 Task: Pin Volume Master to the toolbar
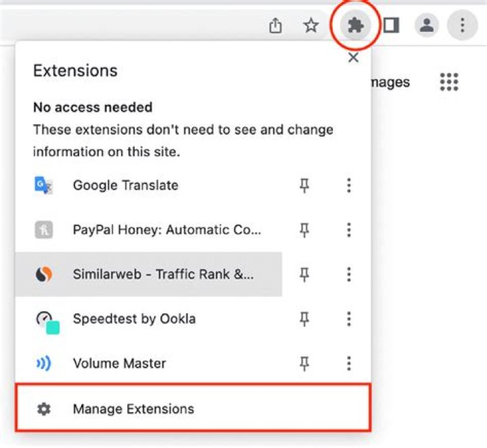click(304, 363)
